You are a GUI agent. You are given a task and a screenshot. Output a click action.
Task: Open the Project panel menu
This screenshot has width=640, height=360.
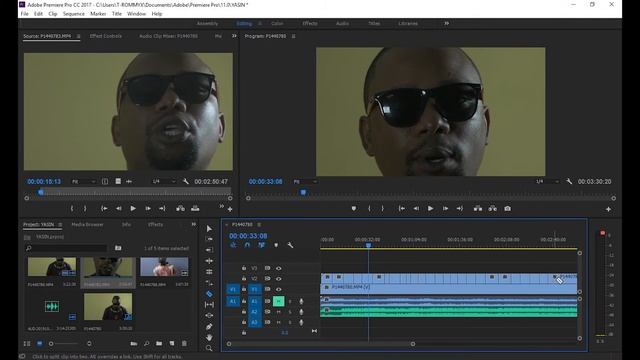tap(60, 224)
